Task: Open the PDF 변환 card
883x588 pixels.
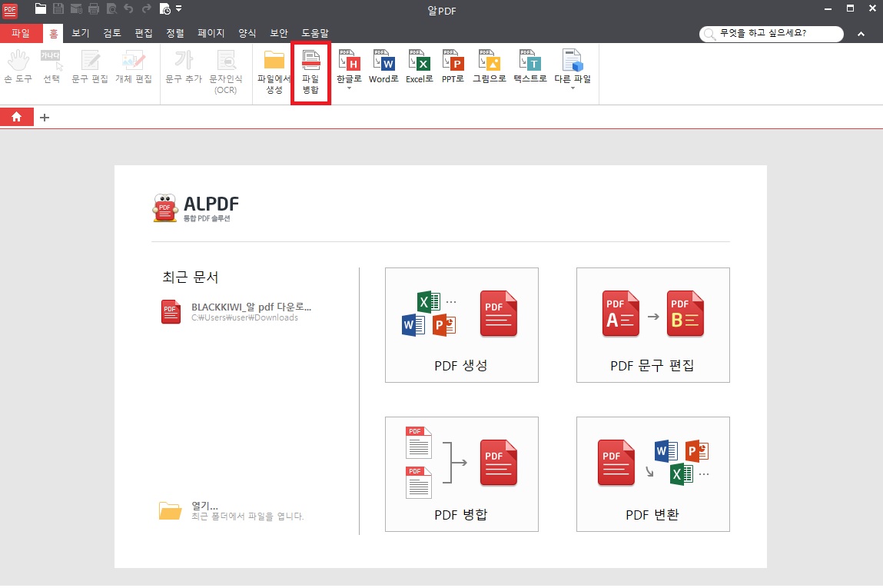Action: tap(652, 474)
